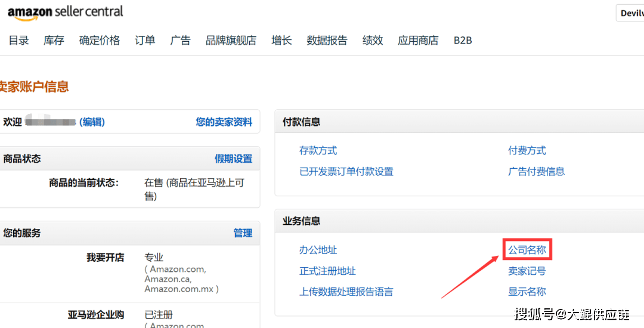Viewport: 644px width, 328px height.
Task: Open the 确定价格 menu
Action: point(100,40)
